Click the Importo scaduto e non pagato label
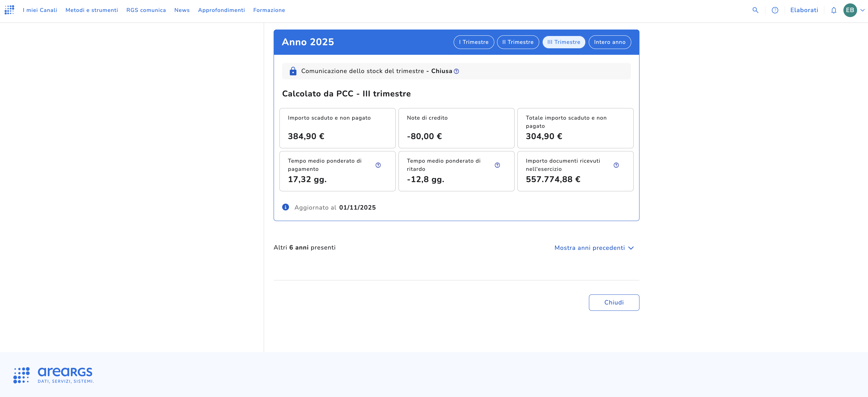 pyautogui.click(x=329, y=118)
